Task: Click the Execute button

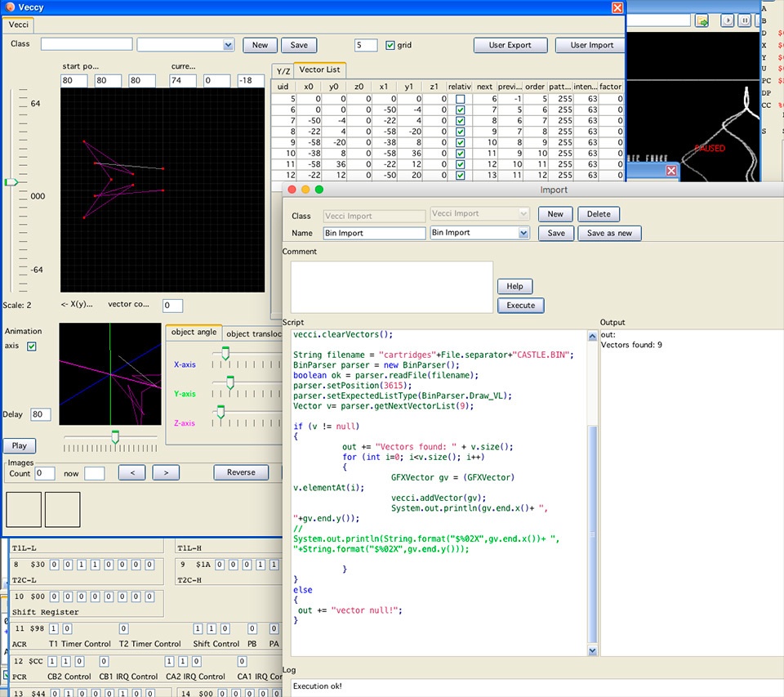Action: pos(520,305)
